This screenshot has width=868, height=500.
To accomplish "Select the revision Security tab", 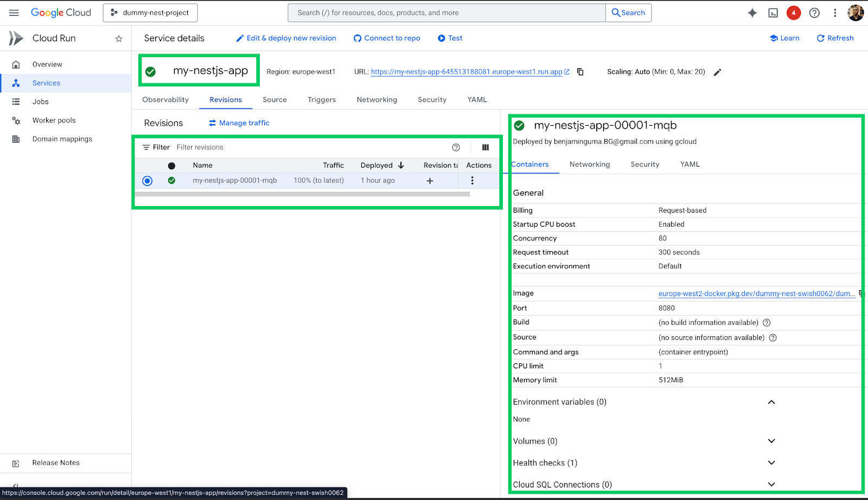I will (645, 164).
